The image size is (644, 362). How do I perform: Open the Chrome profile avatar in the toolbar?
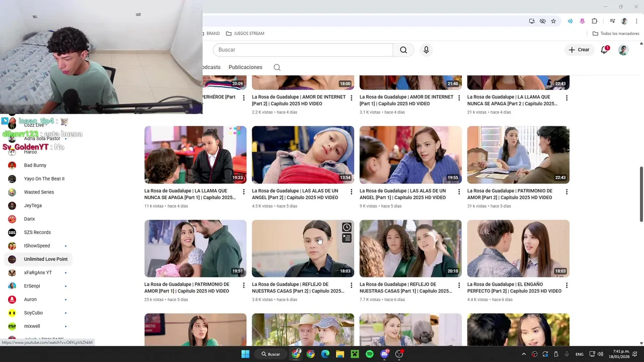(x=624, y=21)
